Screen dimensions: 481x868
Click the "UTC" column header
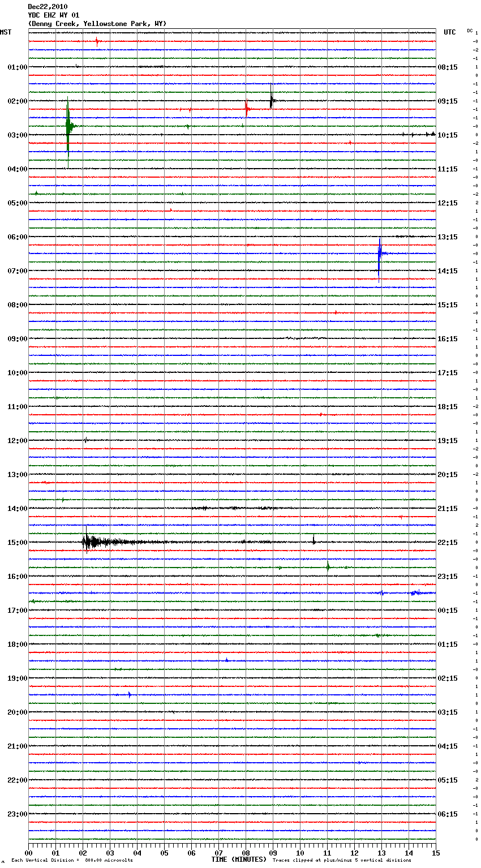(x=450, y=32)
